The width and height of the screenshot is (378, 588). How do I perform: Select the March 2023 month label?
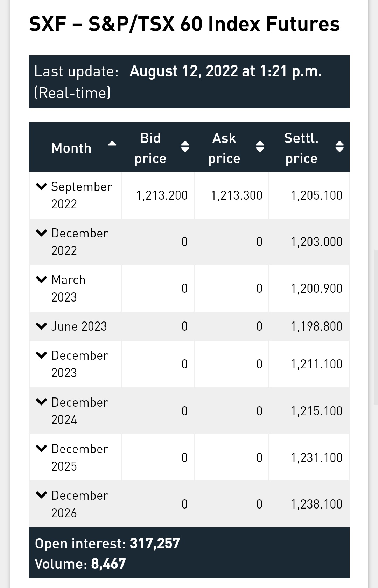[x=68, y=289]
